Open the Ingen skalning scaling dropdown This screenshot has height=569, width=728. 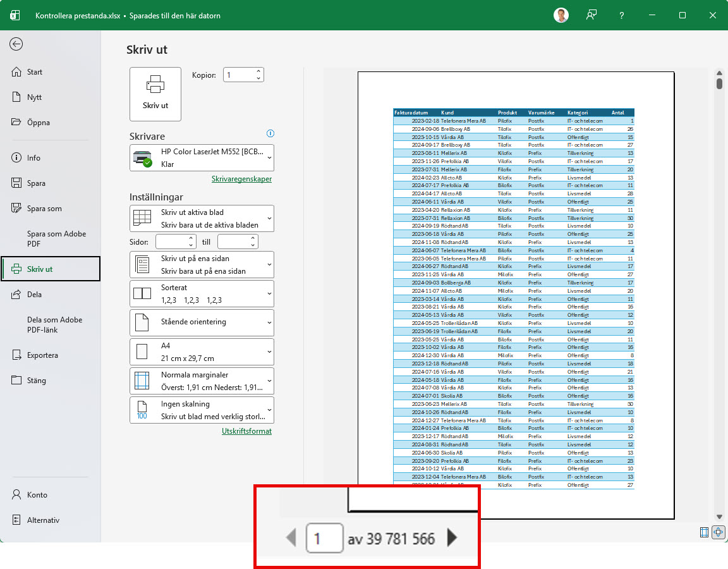(202, 410)
